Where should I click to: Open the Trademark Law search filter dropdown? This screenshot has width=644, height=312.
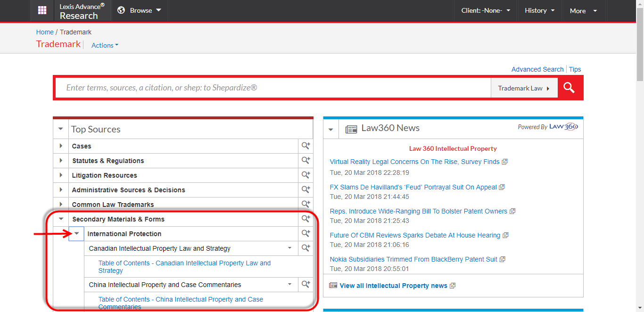pos(524,88)
